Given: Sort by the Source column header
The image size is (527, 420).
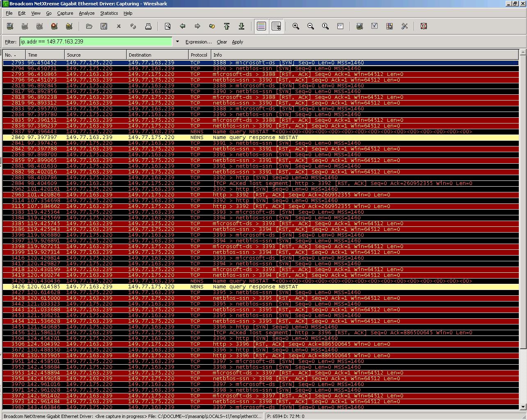Looking at the screenshot, I should (x=95, y=55).
